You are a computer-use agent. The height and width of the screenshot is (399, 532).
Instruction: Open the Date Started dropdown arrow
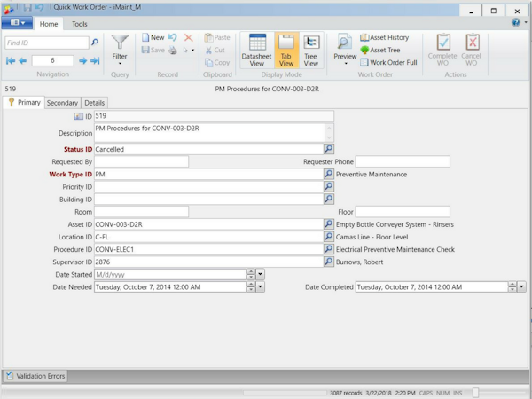pyautogui.click(x=260, y=275)
